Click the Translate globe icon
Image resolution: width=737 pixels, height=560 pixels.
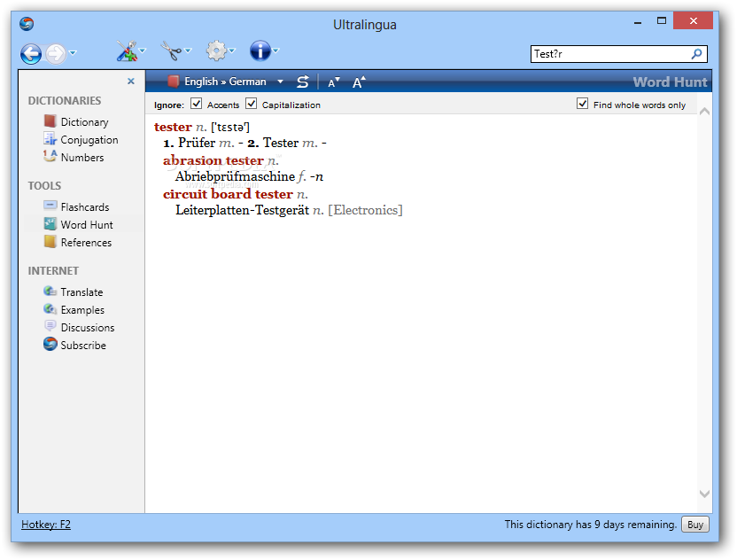[50, 291]
